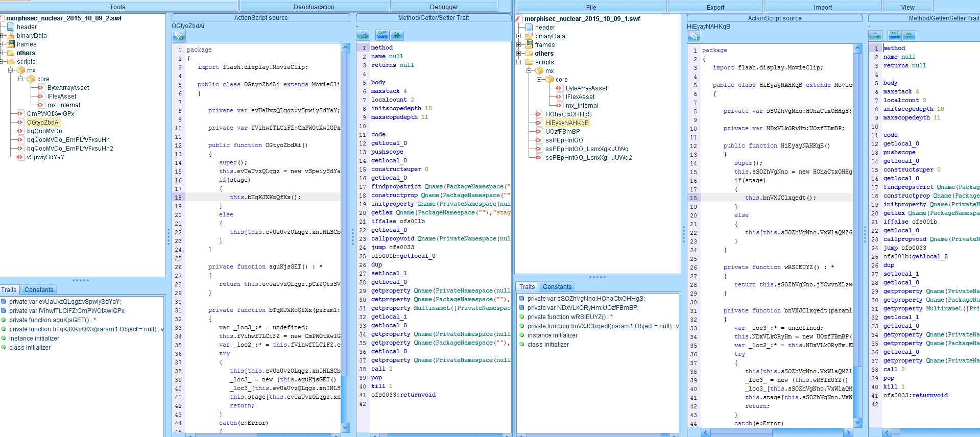The height and width of the screenshot is (437, 980).
Task: Click scroll-up arrow of right ActionScript source
Action: [x=858, y=48]
